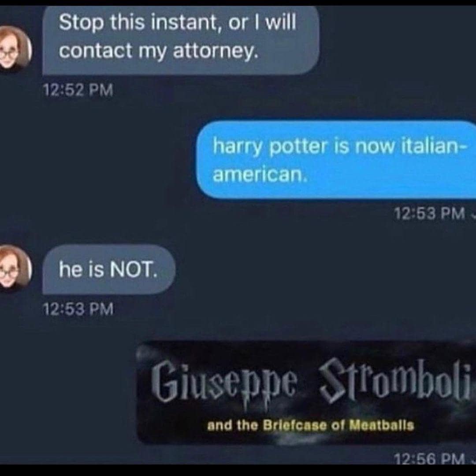Click the 12:56 PM timestamp under image

(430, 458)
